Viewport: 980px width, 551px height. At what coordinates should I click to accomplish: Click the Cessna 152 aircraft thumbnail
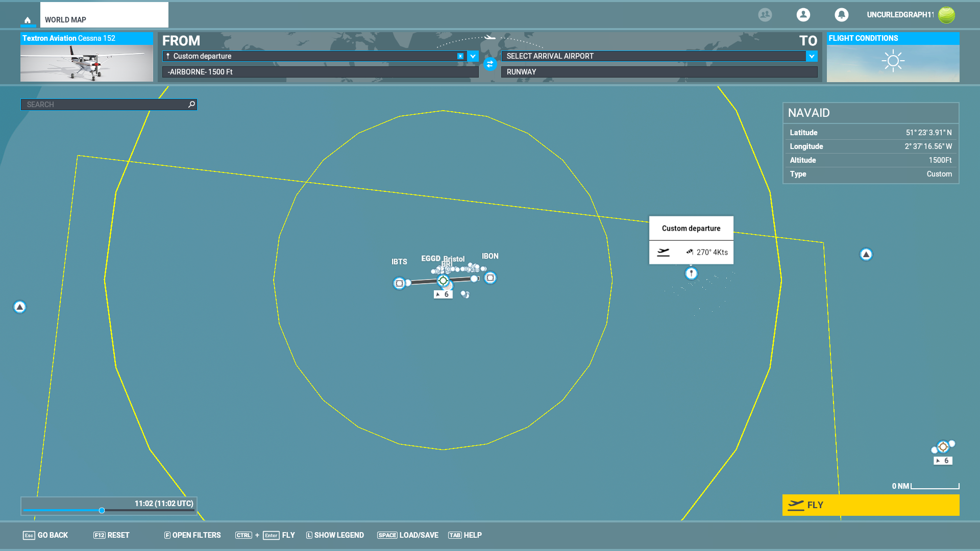pyautogui.click(x=86, y=63)
